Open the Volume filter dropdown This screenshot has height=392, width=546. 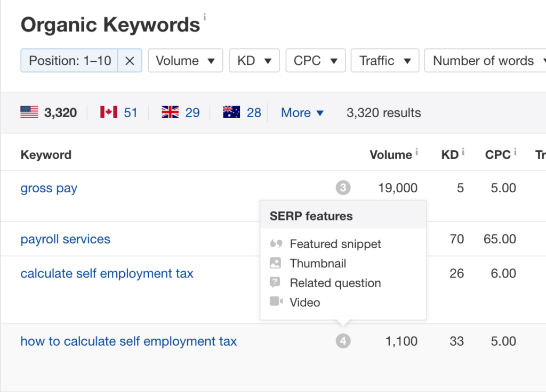pyautogui.click(x=185, y=61)
